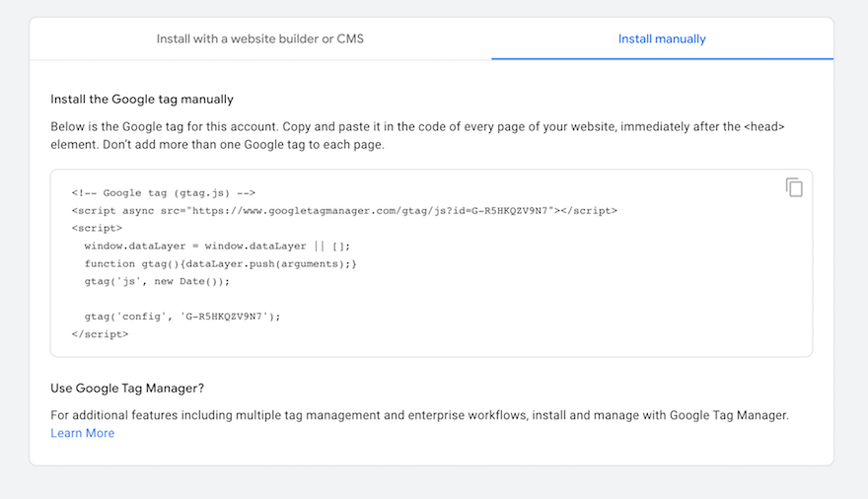
Task: Click the 'Below is the Google tag' paragraph
Action: [417, 135]
